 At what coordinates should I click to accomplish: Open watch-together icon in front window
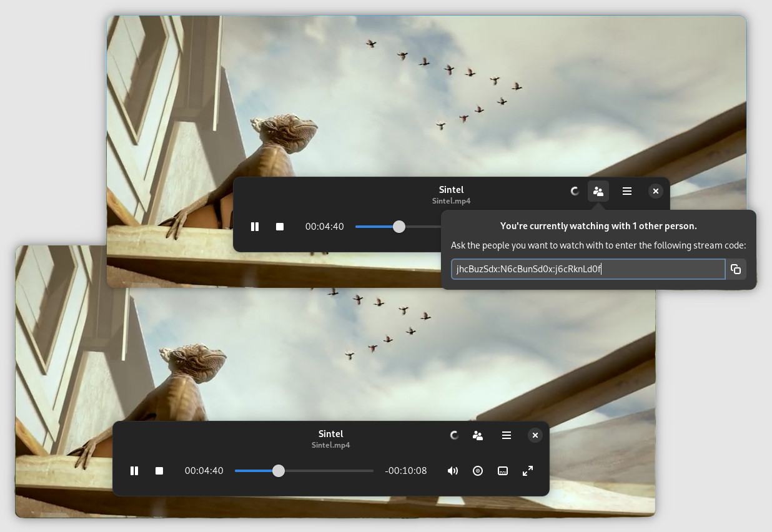(x=478, y=435)
